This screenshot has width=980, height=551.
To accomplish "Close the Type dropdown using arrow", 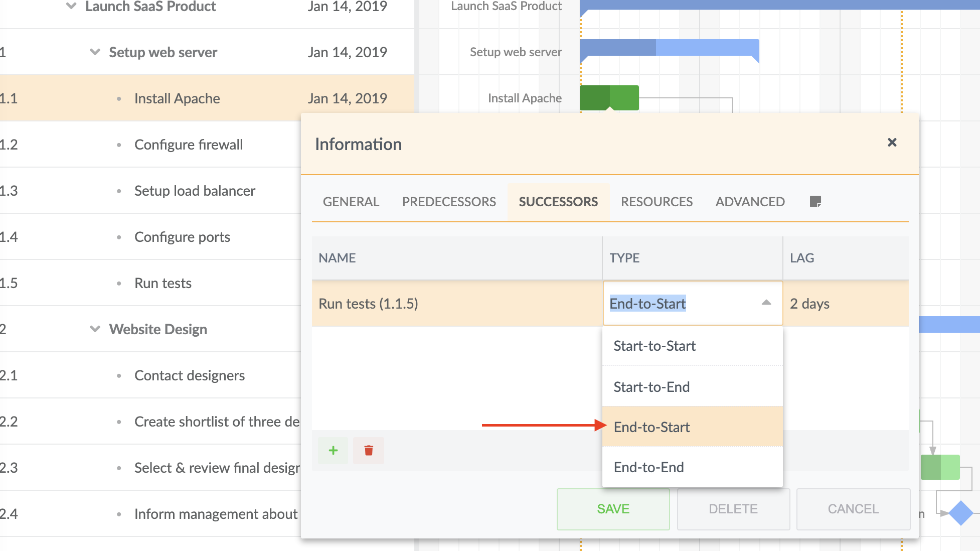I will 766,303.
